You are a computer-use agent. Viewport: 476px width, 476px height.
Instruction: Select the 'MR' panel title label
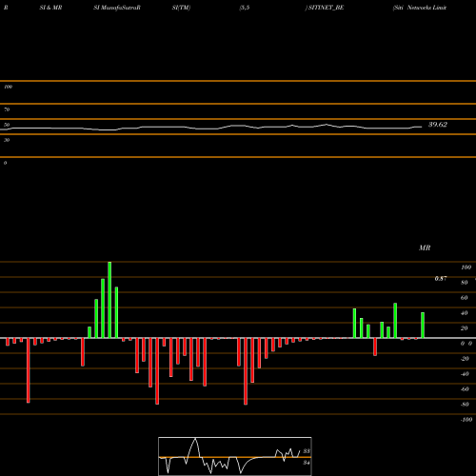[x=425, y=248]
